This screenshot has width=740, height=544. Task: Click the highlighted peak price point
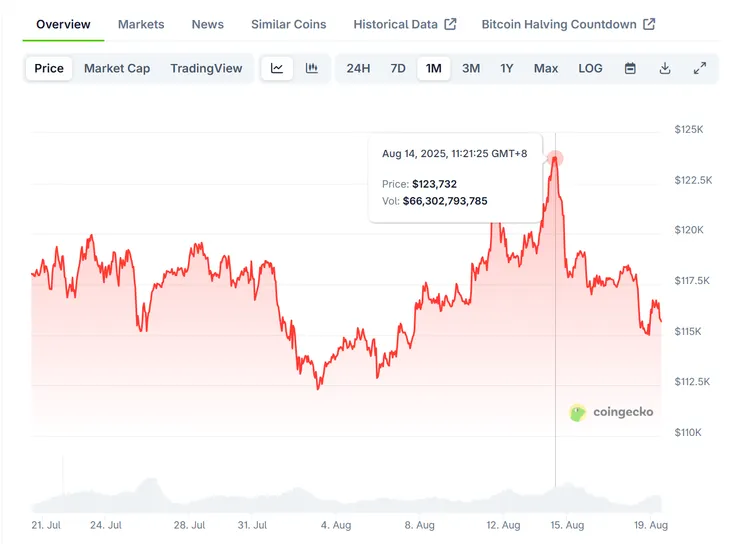[555, 158]
